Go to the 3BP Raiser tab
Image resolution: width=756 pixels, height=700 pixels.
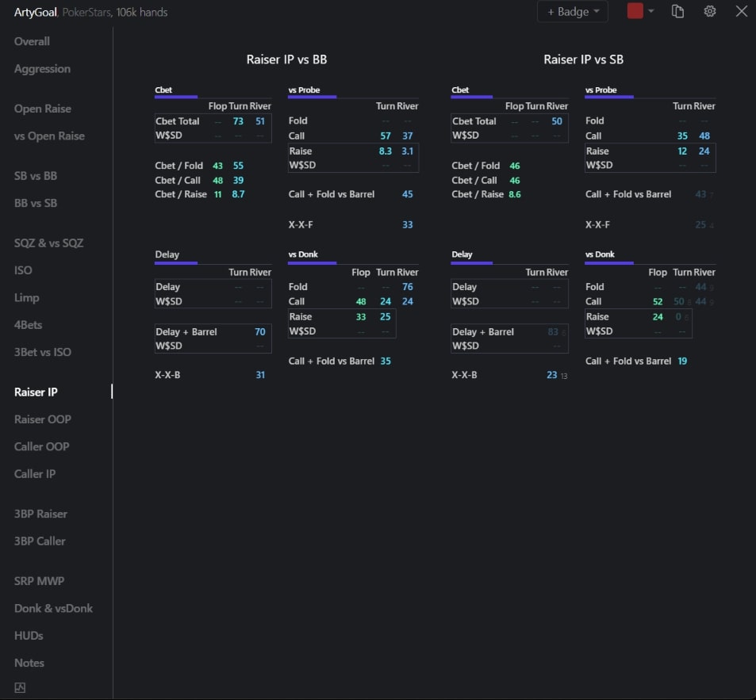pos(40,514)
